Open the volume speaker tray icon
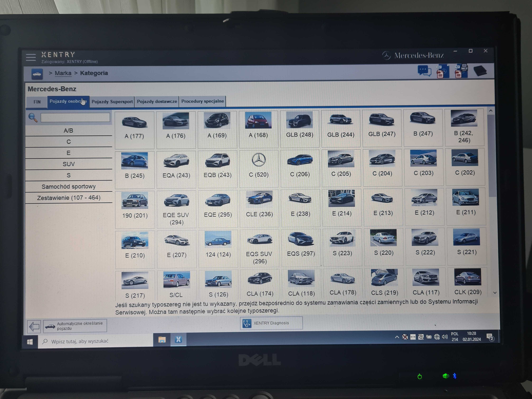Viewport: 532px width, 399px height. (x=445, y=337)
